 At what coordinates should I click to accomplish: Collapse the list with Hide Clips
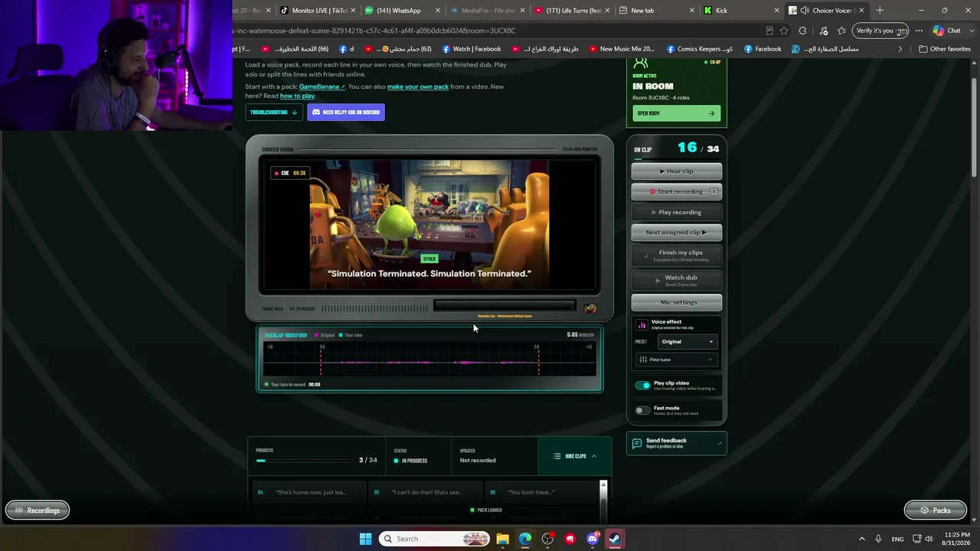(575, 456)
